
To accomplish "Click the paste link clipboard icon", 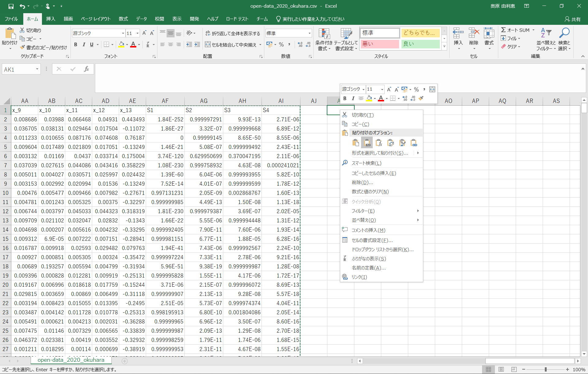I will pyautogui.click(x=414, y=143).
